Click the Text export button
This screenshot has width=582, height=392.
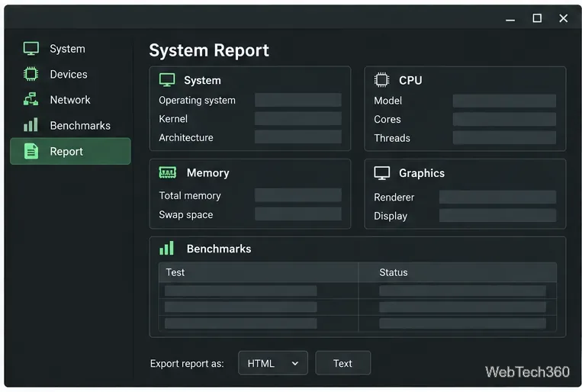(342, 363)
